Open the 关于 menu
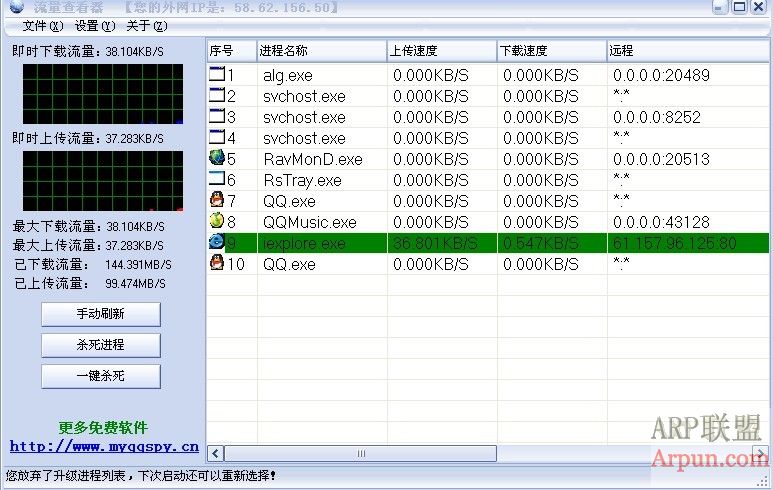Viewport: 773px width, 490px height. pyautogui.click(x=147, y=26)
